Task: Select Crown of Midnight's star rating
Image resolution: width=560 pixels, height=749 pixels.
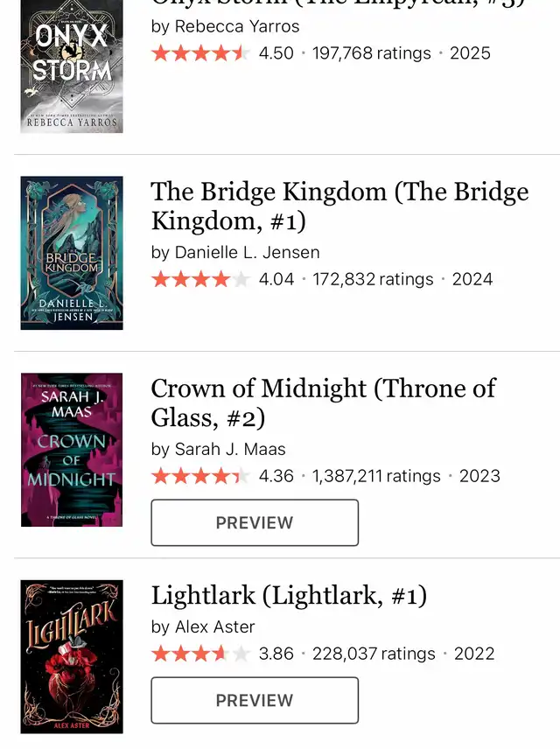Action: [200, 476]
